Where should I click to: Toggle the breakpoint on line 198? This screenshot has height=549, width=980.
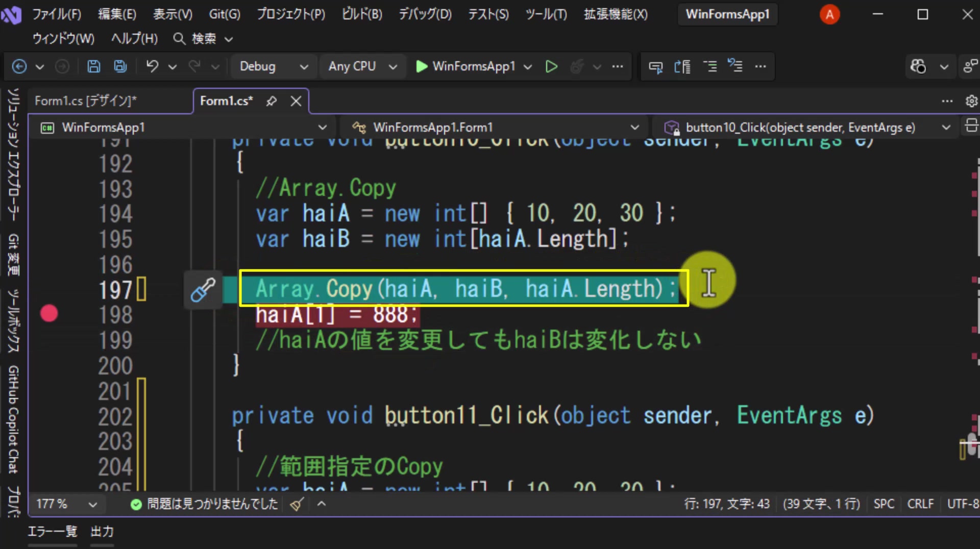[x=49, y=313]
